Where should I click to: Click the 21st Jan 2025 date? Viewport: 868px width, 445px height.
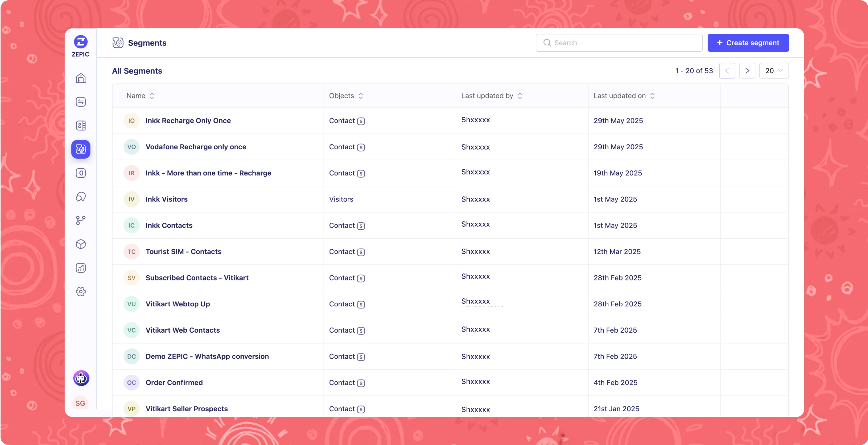click(616, 409)
